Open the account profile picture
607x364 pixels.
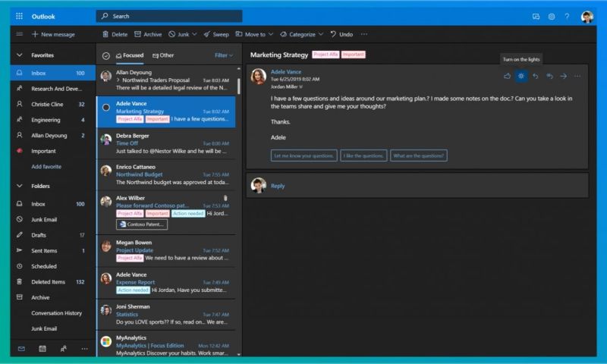(587, 17)
